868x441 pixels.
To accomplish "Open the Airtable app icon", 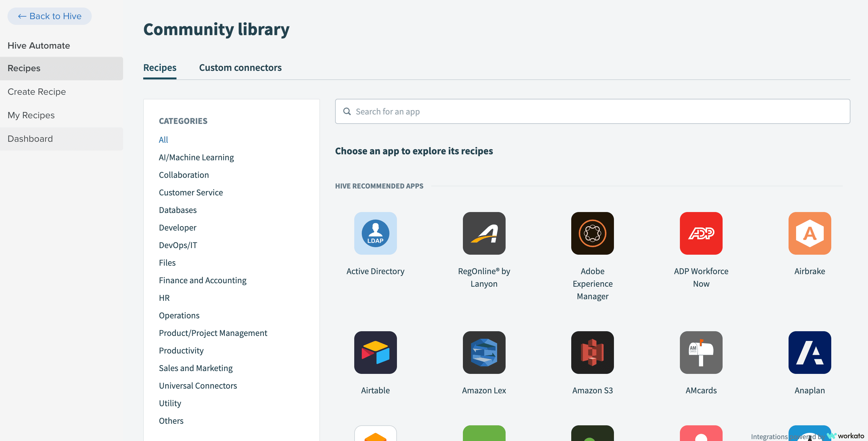I will coord(375,352).
